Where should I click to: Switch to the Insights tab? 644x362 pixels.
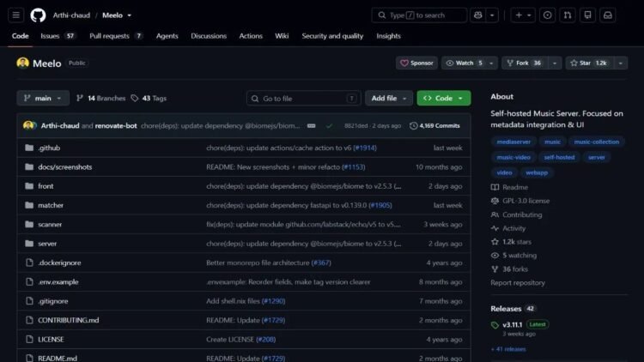[388, 36]
